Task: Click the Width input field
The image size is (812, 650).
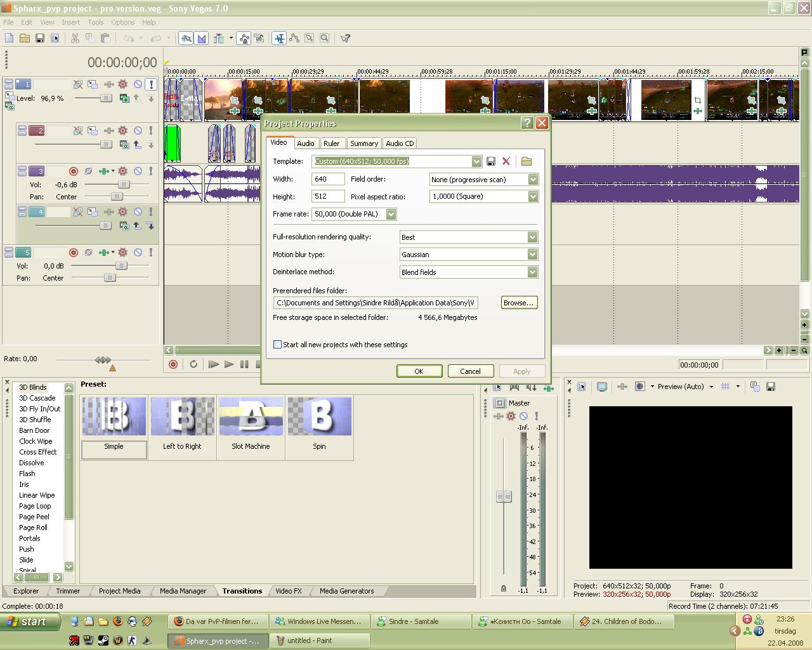Action: [x=329, y=180]
